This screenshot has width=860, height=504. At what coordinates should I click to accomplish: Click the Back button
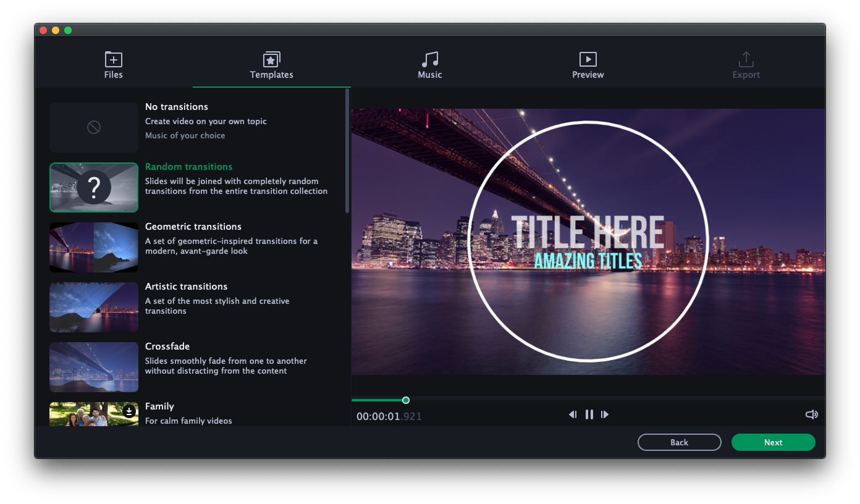(679, 442)
